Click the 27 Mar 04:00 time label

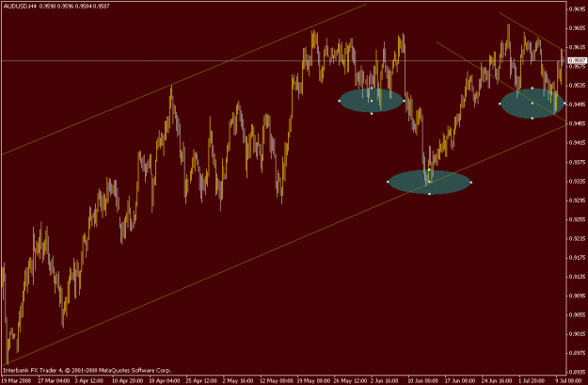[x=52, y=381]
